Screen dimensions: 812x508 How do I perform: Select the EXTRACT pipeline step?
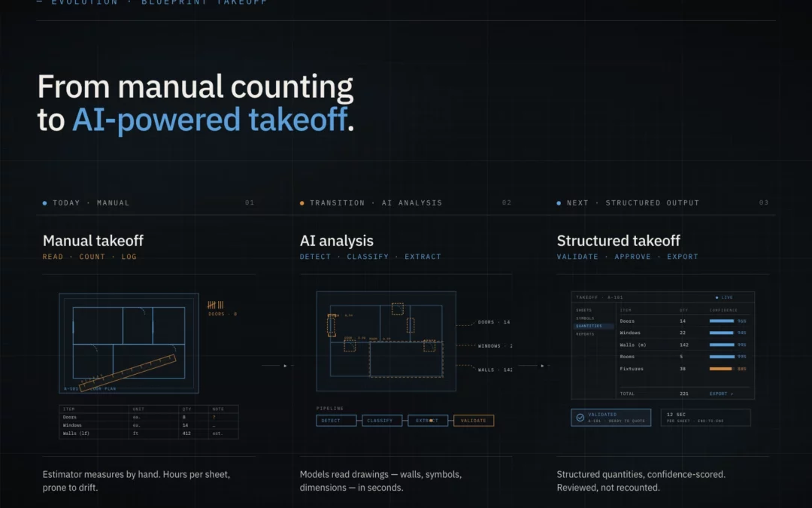(x=428, y=421)
